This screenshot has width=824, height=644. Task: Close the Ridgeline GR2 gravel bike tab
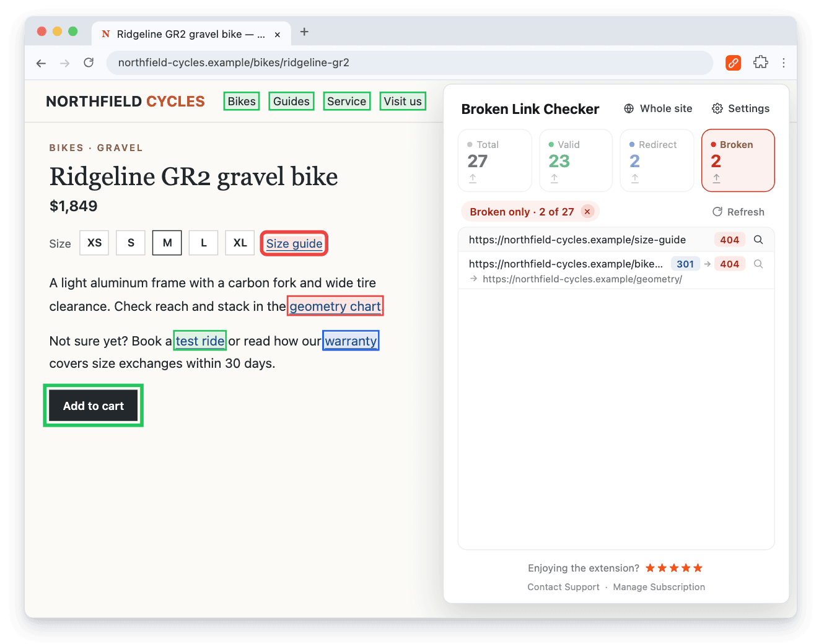(x=278, y=35)
